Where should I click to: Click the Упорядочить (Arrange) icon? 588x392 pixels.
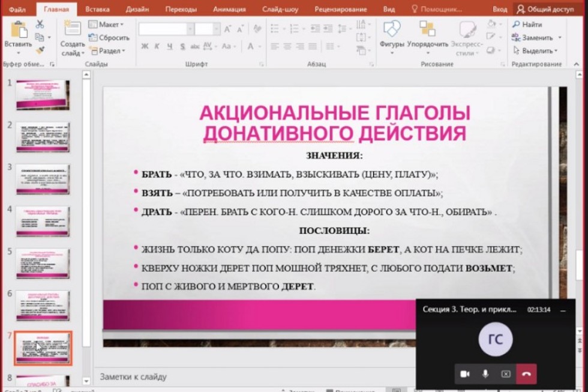pyautogui.click(x=427, y=29)
